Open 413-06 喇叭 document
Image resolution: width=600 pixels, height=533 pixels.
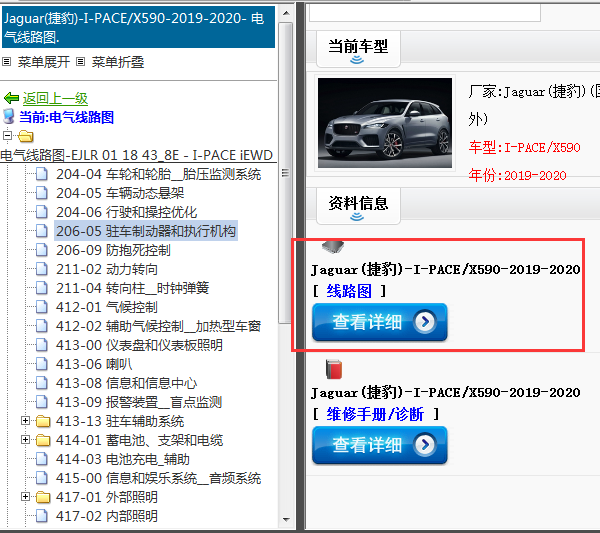[x=94, y=364]
